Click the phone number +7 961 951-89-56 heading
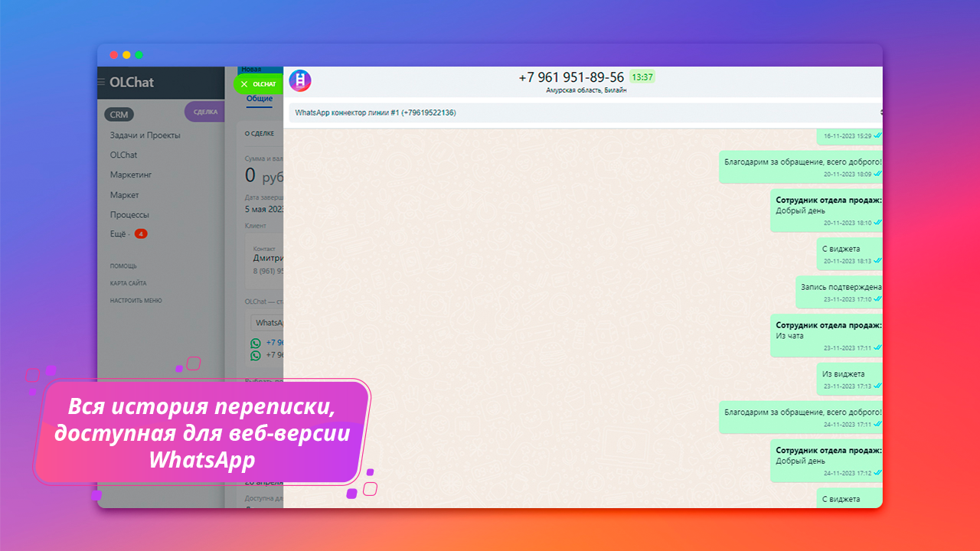The width and height of the screenshot is (980, 551). coord(571,77)
